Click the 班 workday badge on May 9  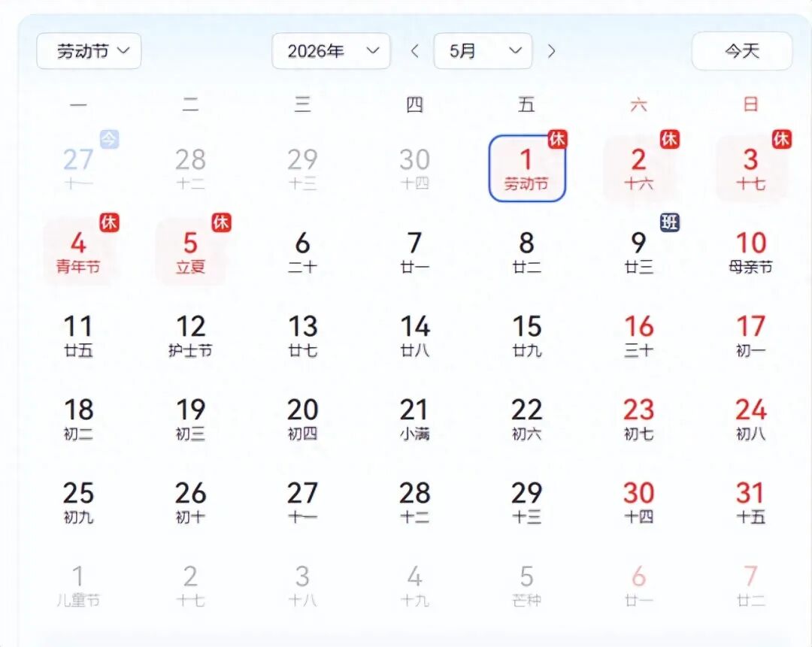(669, 222)
